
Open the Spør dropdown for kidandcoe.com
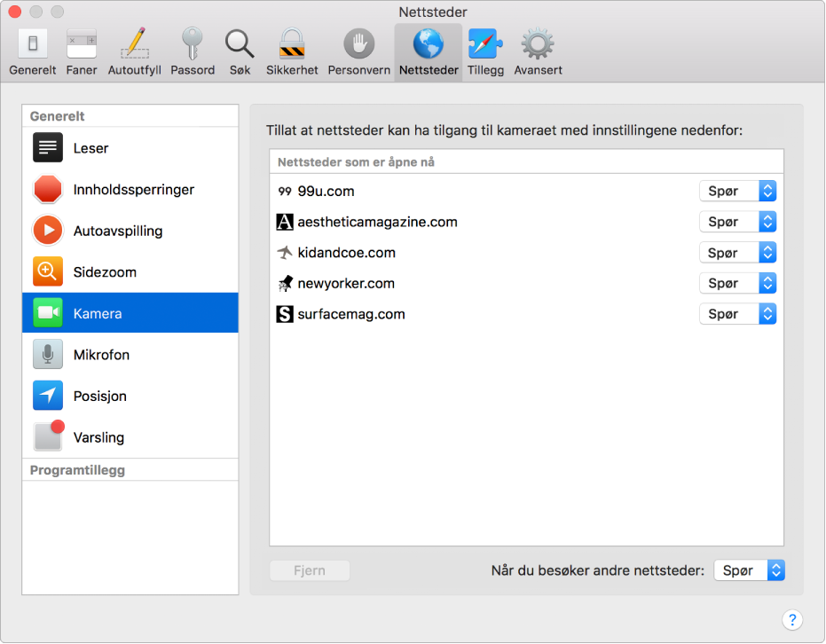(x=737, y=253)
